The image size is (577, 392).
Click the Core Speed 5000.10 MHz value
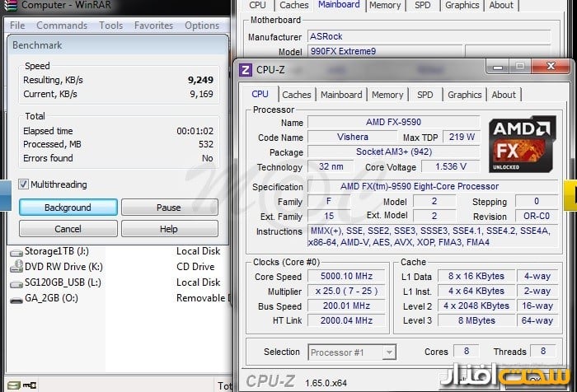346,276
